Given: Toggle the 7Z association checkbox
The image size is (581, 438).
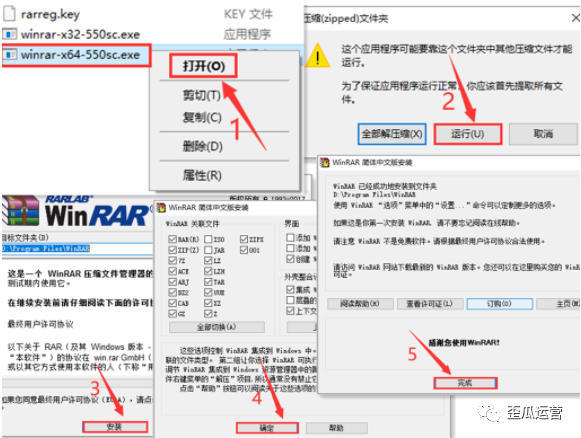Looking at the screenshot, I should (x=172, y=261).
